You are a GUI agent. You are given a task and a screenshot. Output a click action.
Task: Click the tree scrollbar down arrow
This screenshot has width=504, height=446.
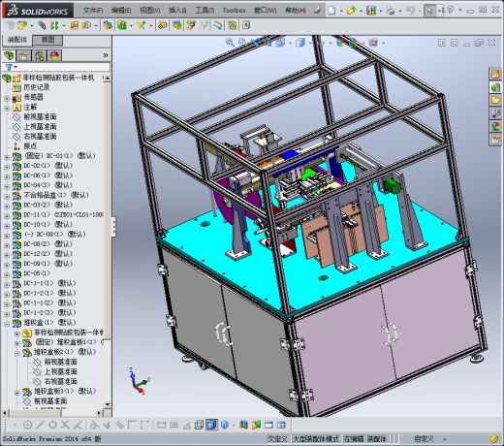[108, 404]
